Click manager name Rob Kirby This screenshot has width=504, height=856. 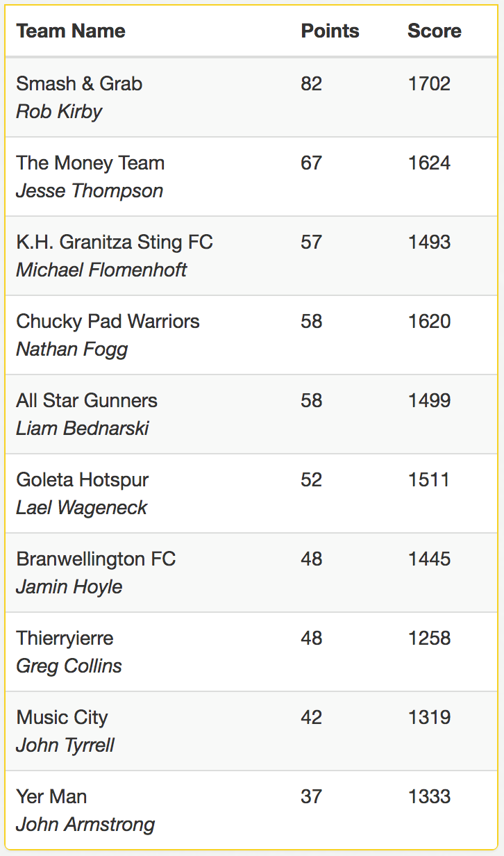(x=59, y=111)
